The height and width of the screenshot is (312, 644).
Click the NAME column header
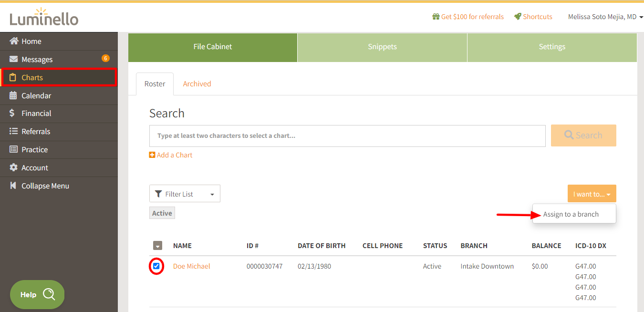182,246
